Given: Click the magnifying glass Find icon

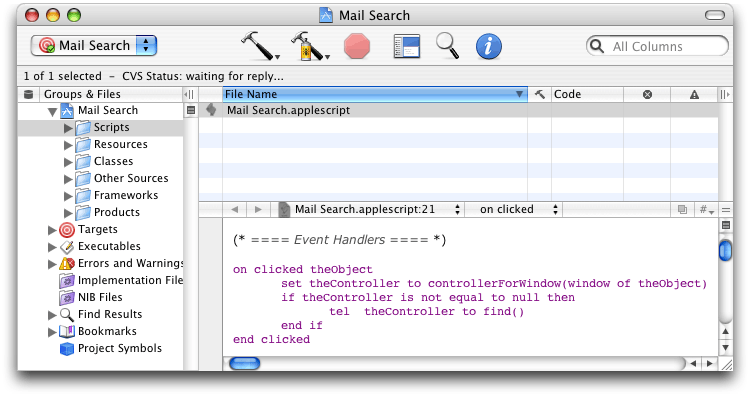Looking at the screenshot, I should click(447, 46).
